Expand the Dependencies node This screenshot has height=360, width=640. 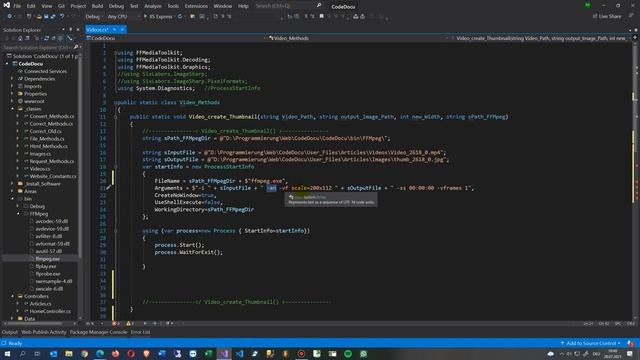click(12, 79)
